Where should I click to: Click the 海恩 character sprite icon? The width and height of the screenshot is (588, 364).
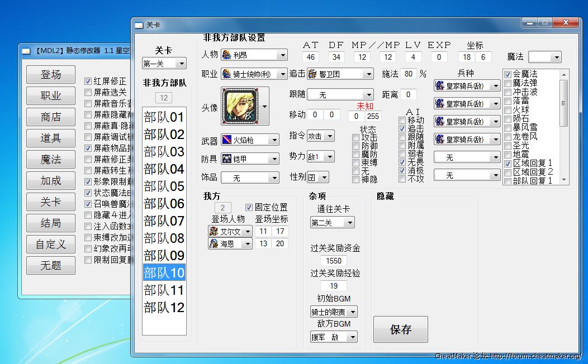pyautogui.click(x=214, y=243)
